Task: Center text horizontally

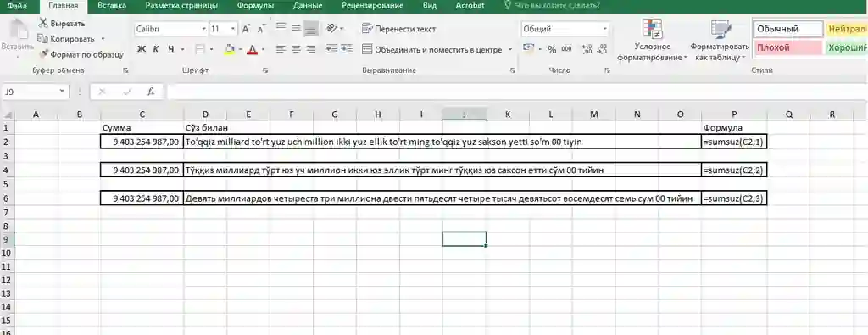Action: (x=296, y=49)
